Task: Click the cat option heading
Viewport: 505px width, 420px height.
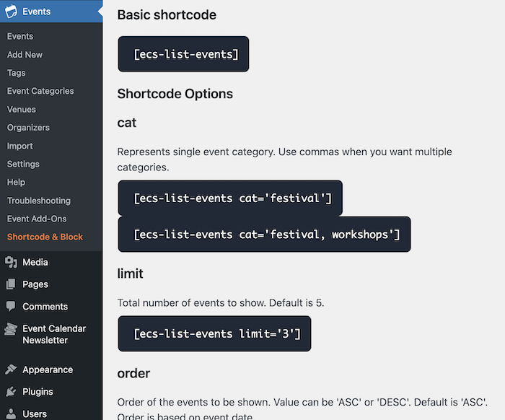Action: pyautogui.click(x=127, y=123)
